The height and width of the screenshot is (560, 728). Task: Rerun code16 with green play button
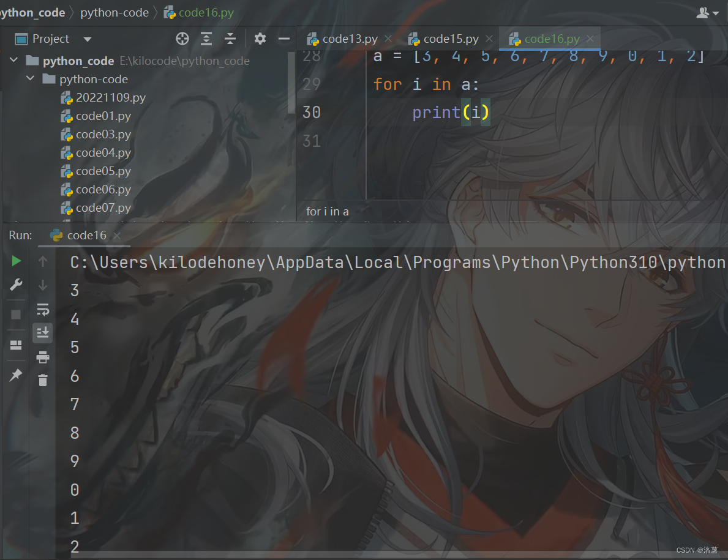pos(17,261)
